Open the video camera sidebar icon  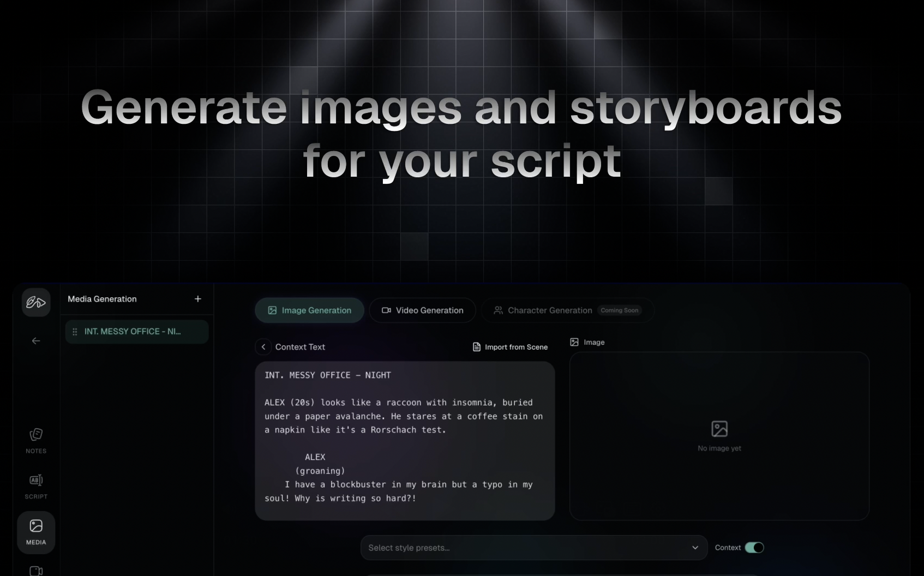click(x=36, y=571)
